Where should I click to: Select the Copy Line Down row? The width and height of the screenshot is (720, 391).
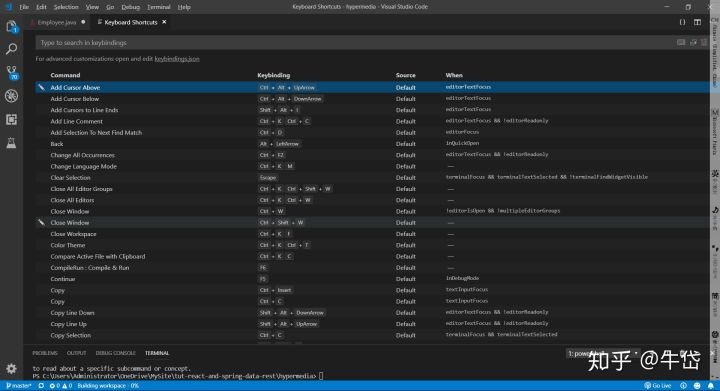372,313
